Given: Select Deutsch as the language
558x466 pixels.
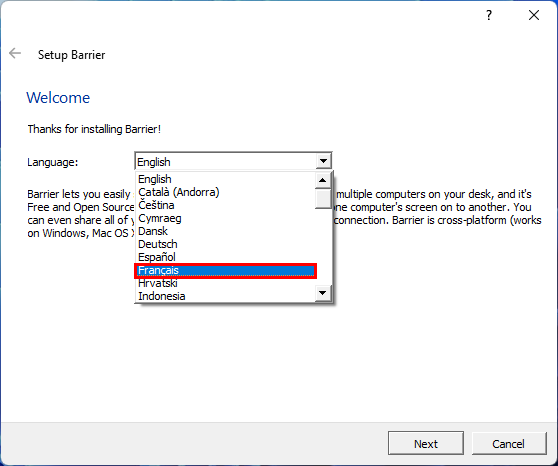Looking at the screenshot, I should [225, 244].
